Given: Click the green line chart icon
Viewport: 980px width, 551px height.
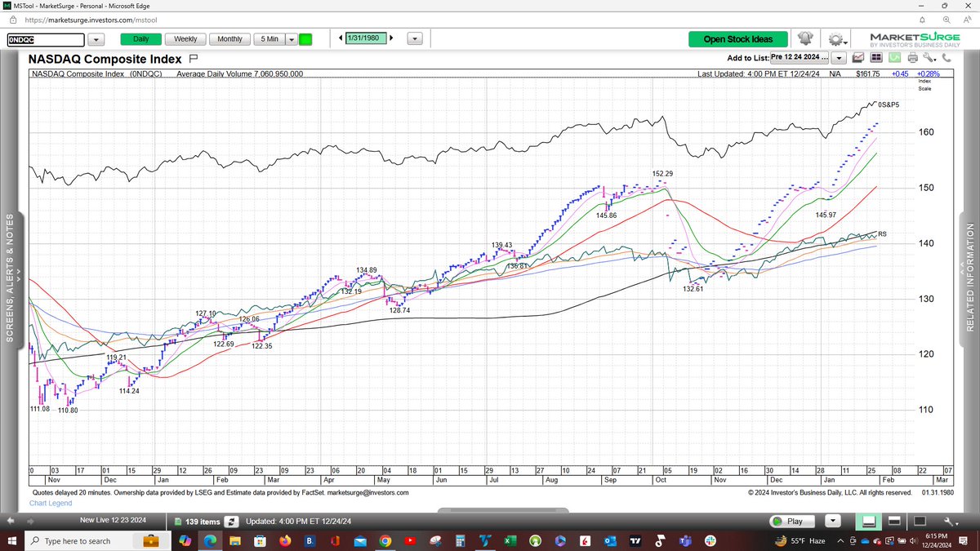Looking at the screenshot, I should (x=893, y=58).
